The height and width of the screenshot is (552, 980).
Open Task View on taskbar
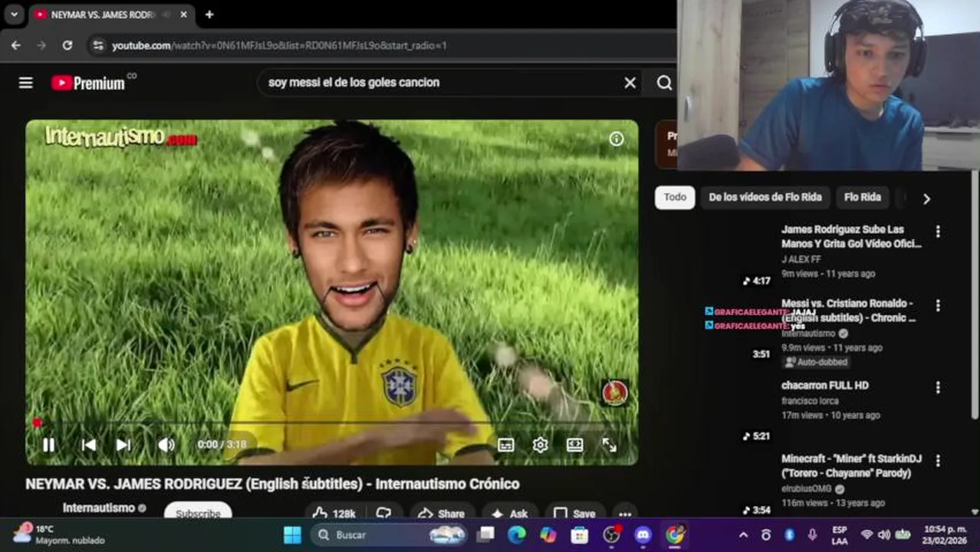pos(486,534)
